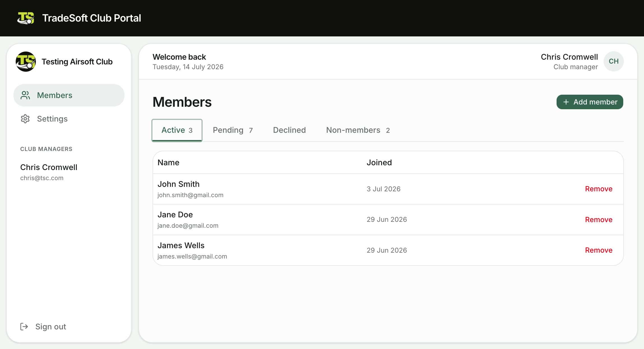Select the name James Wells
Image resolution: width=644 pixels, height=349 pixels.
(x=181, y=246)
